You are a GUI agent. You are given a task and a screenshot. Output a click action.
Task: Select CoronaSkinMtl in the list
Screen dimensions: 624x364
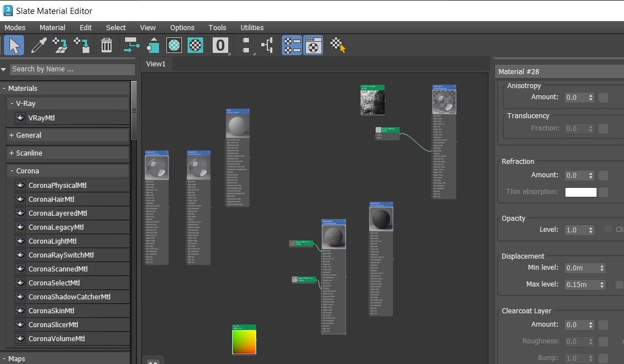point(72,310)
